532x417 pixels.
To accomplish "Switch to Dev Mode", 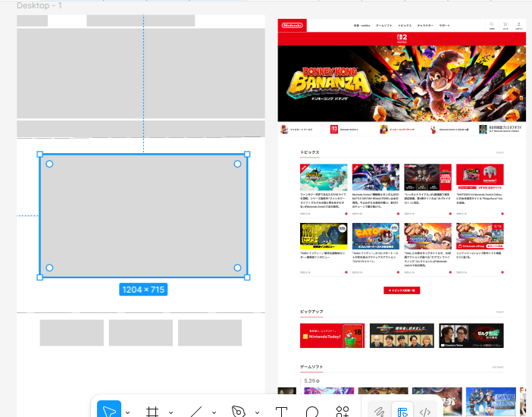I will pyautogui.click(x=425, y=412).
